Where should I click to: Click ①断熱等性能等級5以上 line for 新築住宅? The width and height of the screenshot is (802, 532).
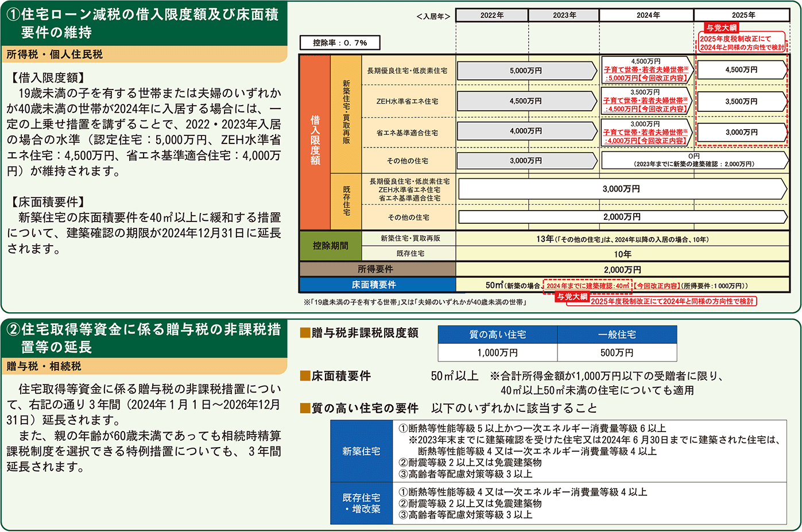coord(532,428)
